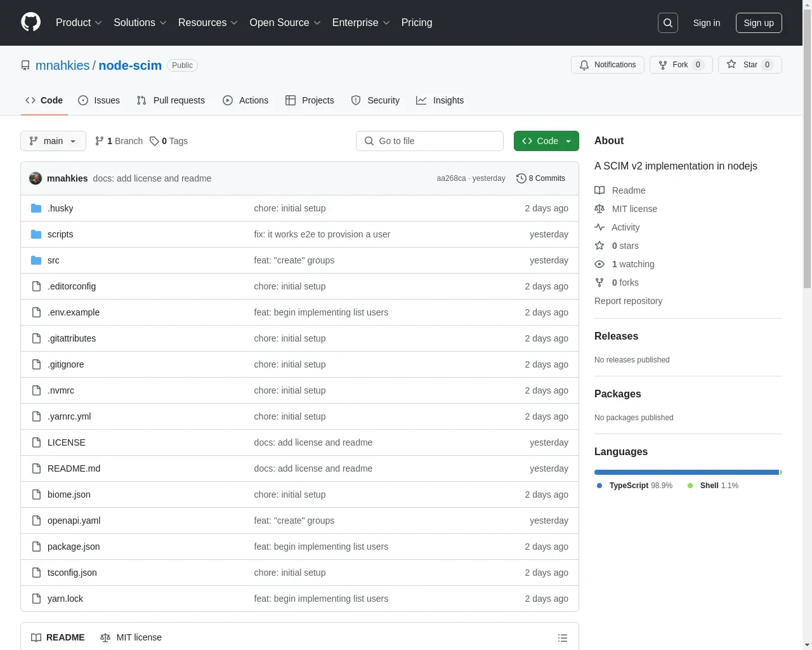This screenshot has width=812, height=650.
Task: Click the bell icon for Notifications
Action: pyautogui.click(x=584, y=65)
